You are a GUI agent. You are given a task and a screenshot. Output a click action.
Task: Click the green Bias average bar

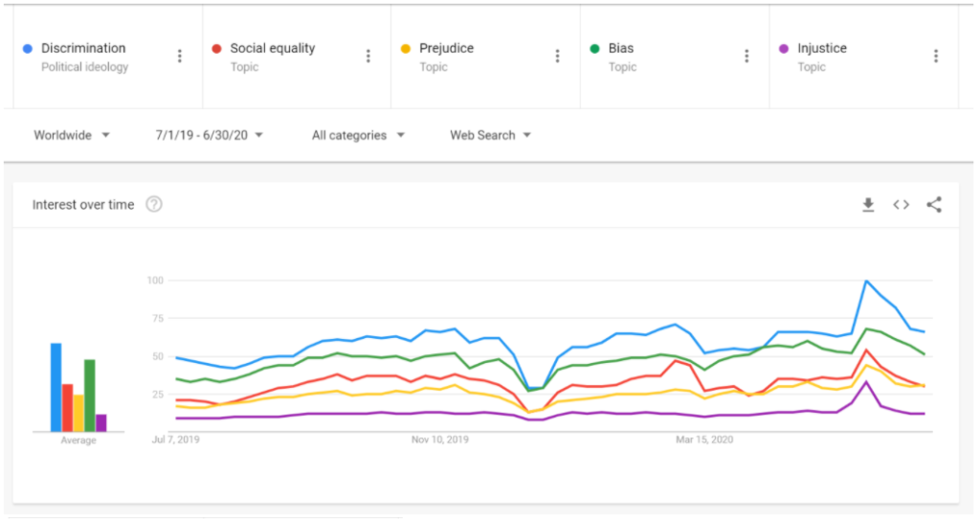coord(89,395)
